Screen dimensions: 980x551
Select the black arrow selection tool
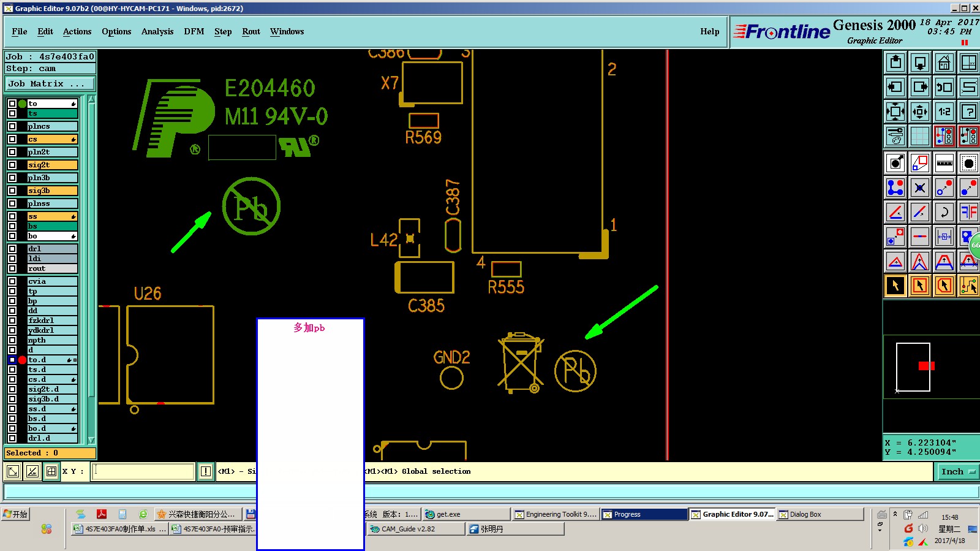pos(895,286)
